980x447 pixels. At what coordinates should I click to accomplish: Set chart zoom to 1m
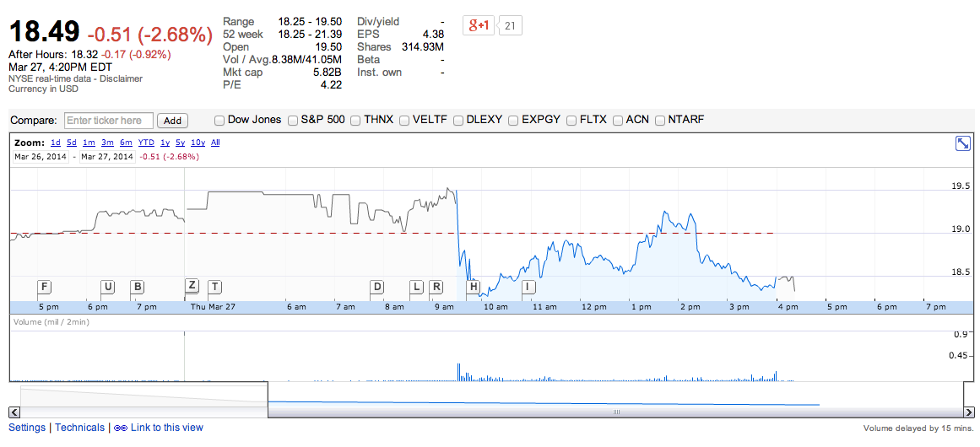(x=89, y=143)
